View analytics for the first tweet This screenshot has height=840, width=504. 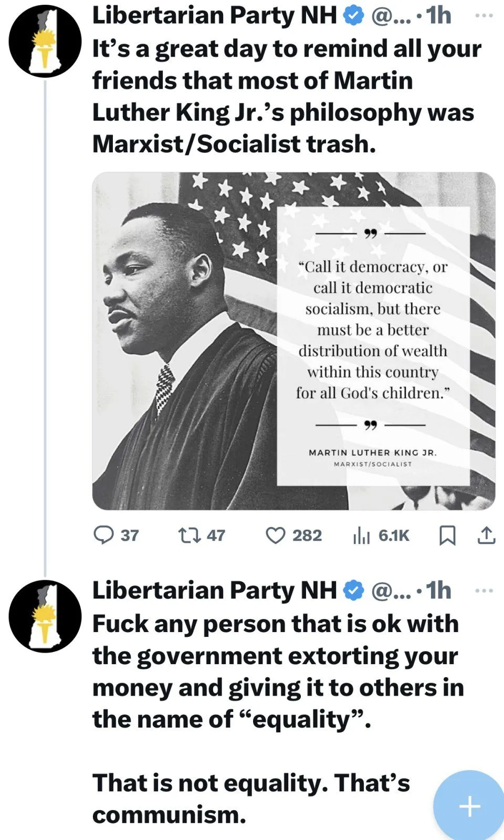click(x=362, y=535)
